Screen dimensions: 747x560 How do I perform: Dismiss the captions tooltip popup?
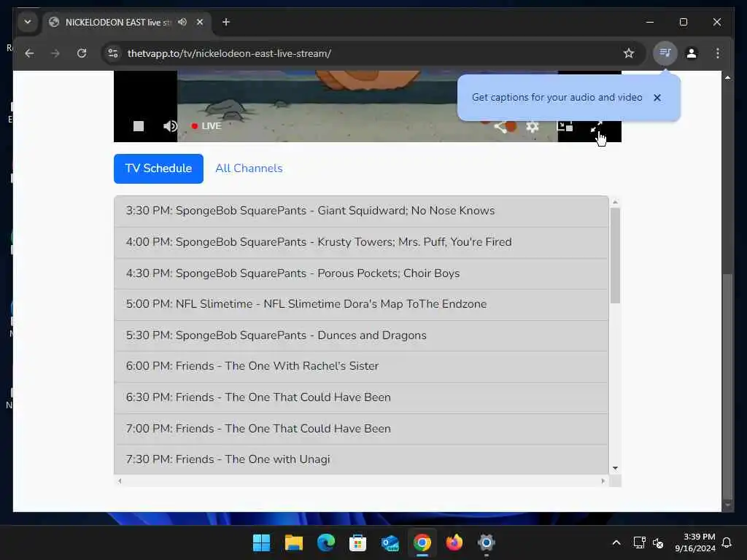657,98
